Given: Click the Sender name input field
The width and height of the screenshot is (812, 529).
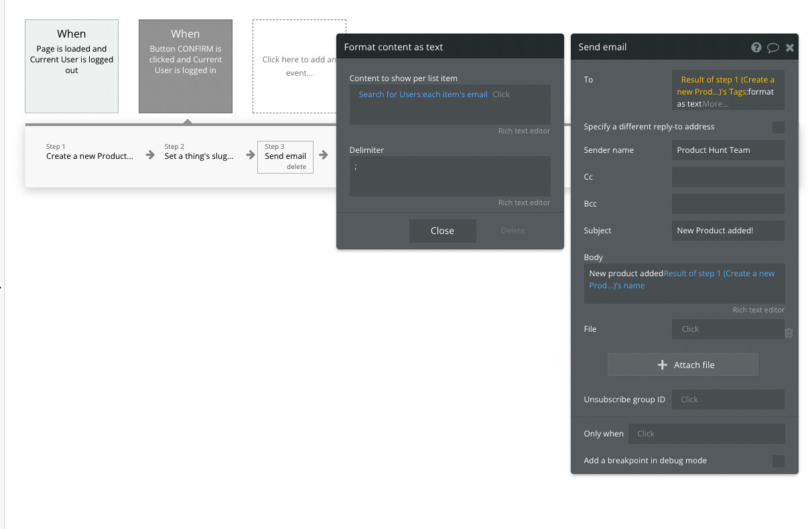Looking at the screenshot, I should pyautogui.click(x=728, y=150).
